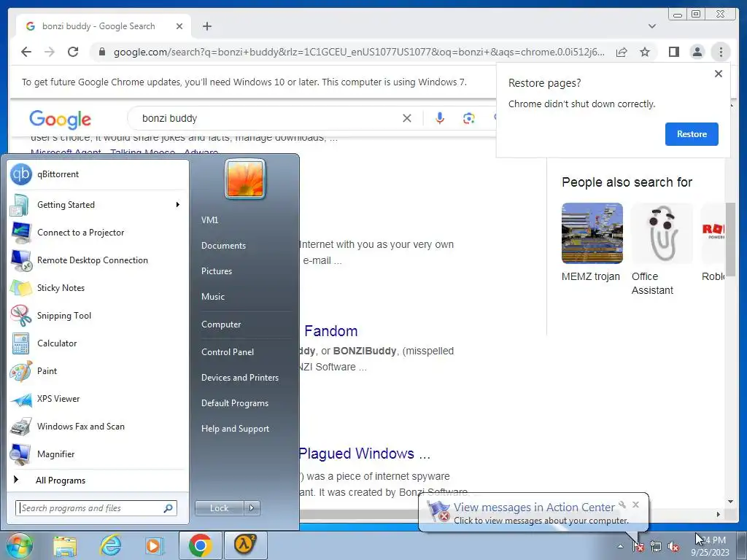Focus Search programs and files box
747x560 pixels.
click(x=96, y=508)
